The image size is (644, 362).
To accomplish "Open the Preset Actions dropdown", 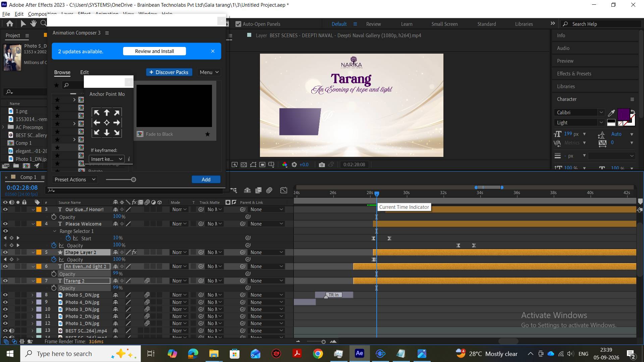I will (x=75, y=180).
